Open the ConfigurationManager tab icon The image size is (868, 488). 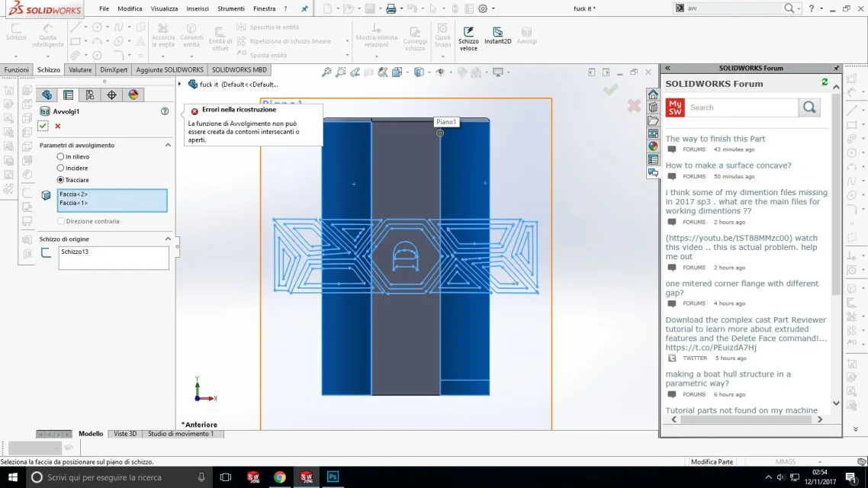point(90,95)
